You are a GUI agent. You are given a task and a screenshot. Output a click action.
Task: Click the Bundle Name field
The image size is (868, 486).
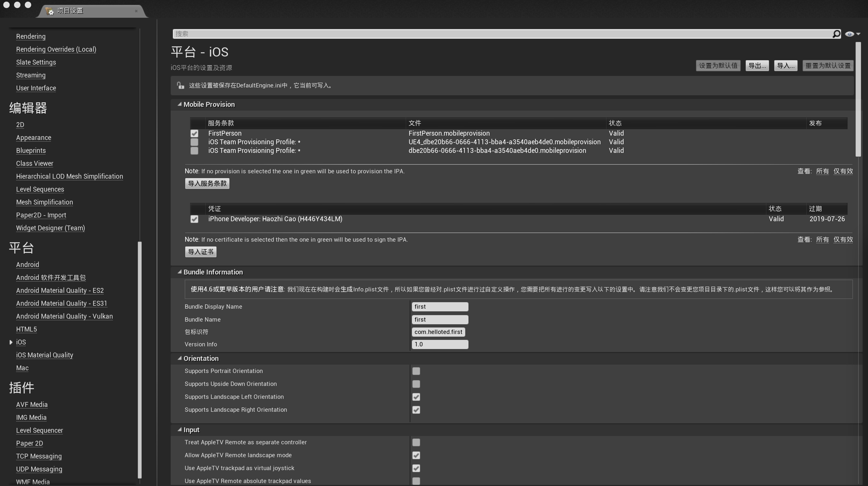click(x=440, y=320)
